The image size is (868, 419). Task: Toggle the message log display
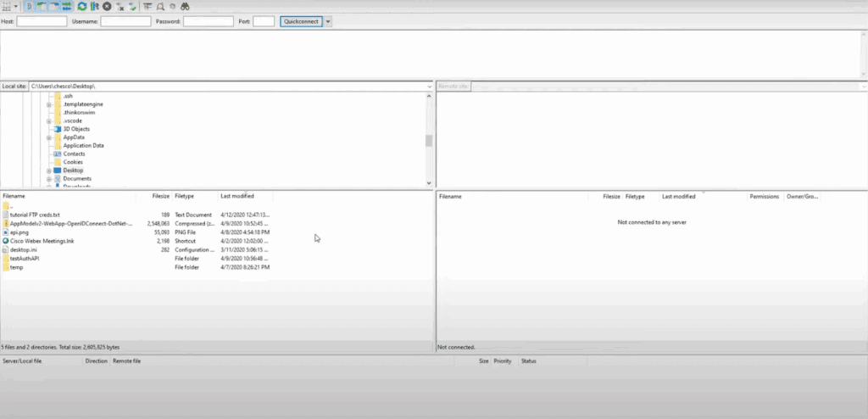pos(29,6)
